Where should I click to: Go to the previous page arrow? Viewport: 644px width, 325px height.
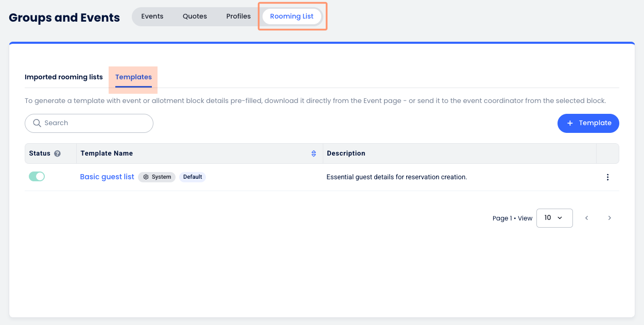click(586, 218)
